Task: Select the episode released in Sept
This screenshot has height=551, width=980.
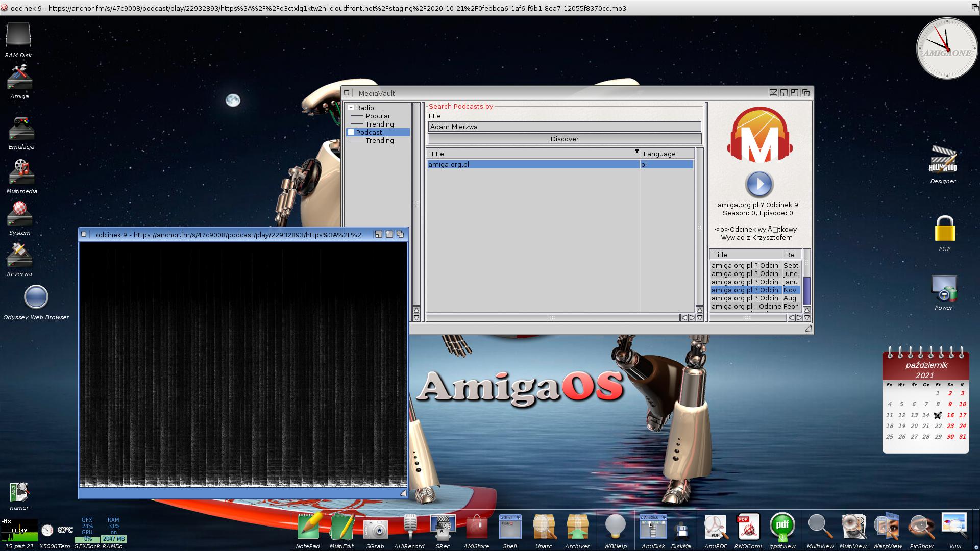Action: tap(754, 265)
